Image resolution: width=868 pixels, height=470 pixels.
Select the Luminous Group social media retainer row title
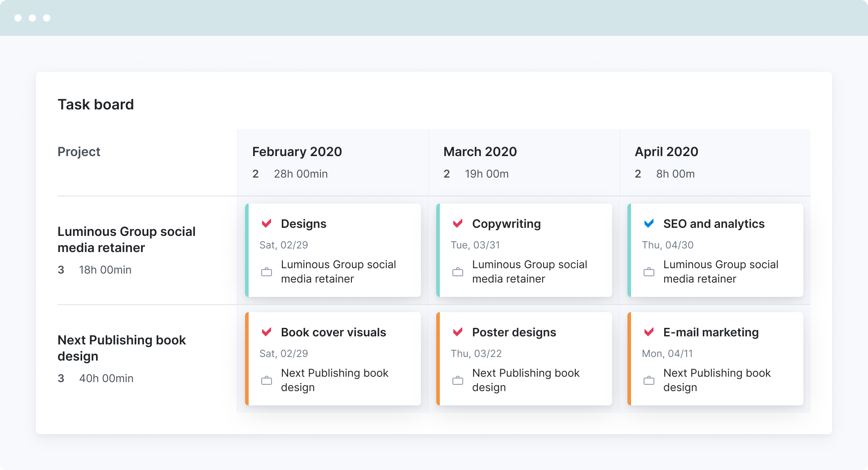pyautogui.click(x=127, y=239)
